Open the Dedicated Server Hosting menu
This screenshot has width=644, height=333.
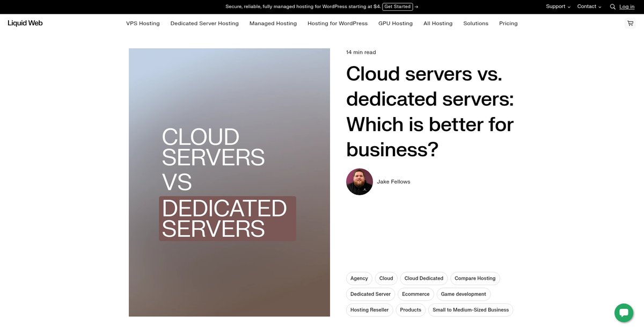tap(204, 23)
